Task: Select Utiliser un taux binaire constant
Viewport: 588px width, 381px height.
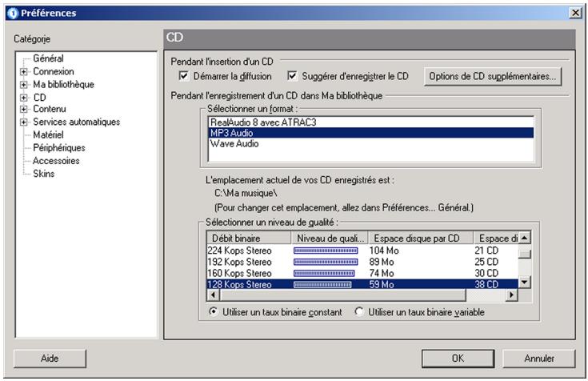Action: point(213,312)
